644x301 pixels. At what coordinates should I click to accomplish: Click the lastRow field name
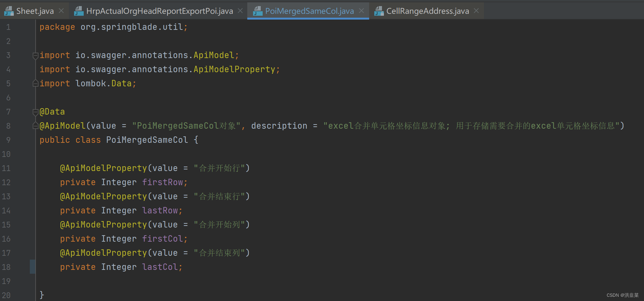(x=160, y=211)
